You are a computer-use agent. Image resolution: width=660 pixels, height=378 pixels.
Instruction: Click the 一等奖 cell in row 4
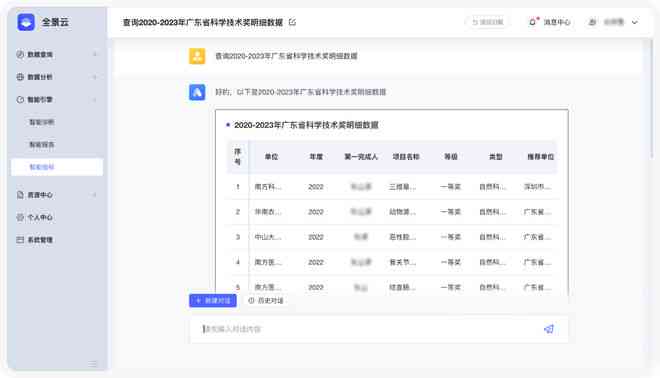[x=450, y=262]
